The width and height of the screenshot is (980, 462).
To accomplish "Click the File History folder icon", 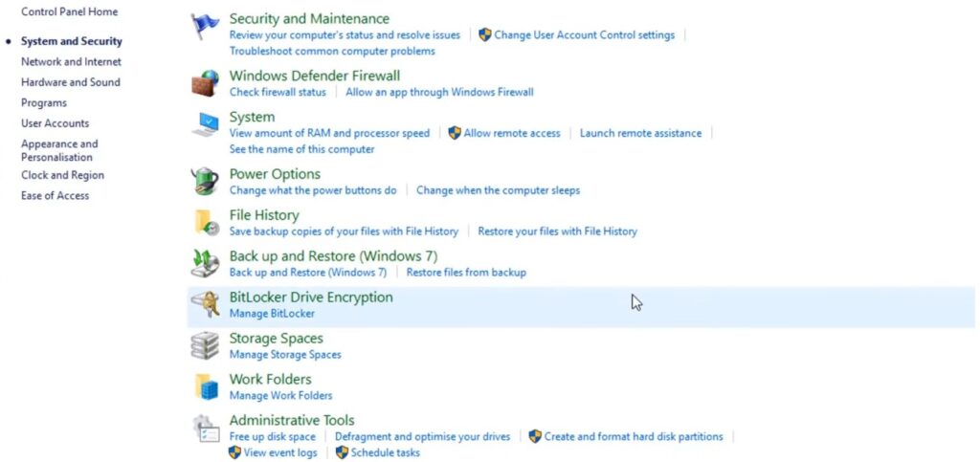I will pos(206,222).
